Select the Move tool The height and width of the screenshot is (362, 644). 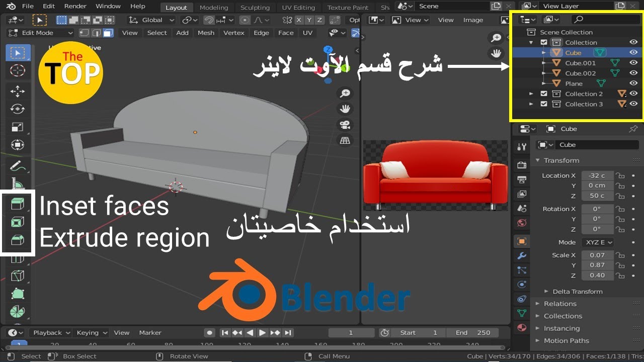(x=18, y=91)
